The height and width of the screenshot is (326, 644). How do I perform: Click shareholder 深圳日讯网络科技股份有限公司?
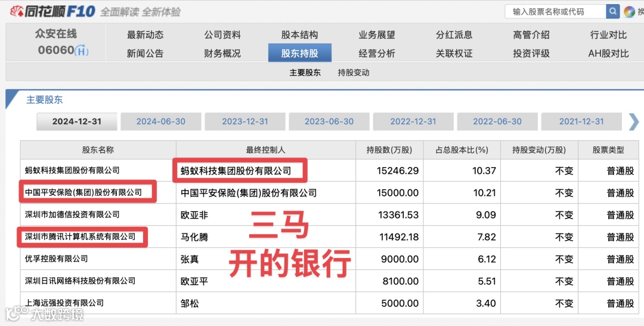click(x=80, y=281)
